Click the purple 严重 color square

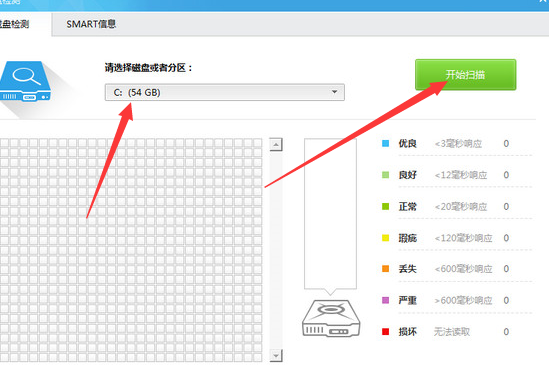(x=385, y=300)
